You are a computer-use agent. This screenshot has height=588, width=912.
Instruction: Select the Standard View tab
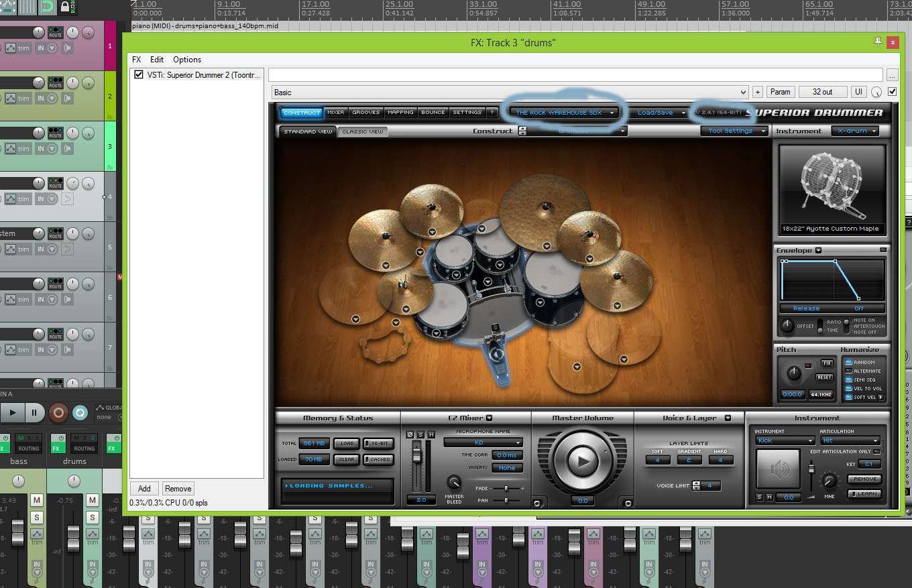pyautogui.click(x=308, y=131)
